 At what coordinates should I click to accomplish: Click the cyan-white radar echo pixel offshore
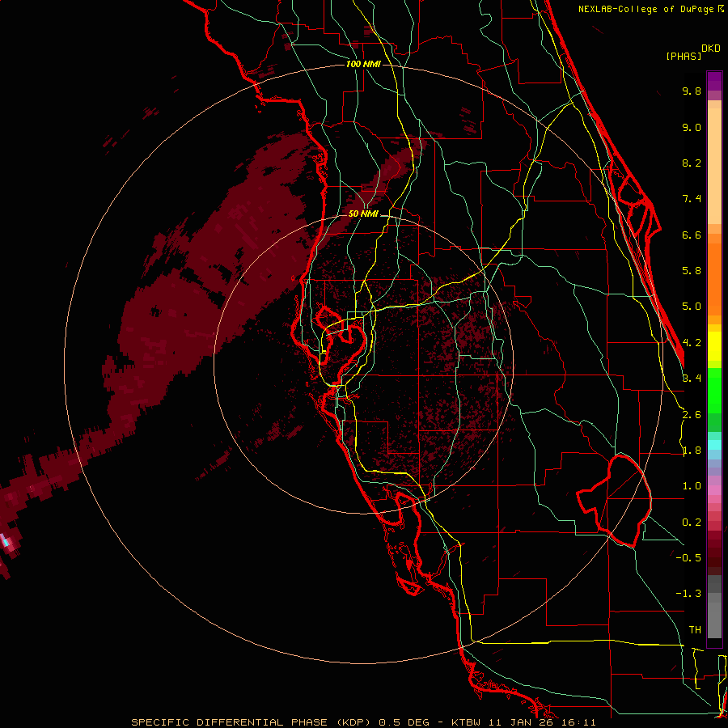pyautogui.click(x=6, y=541)
